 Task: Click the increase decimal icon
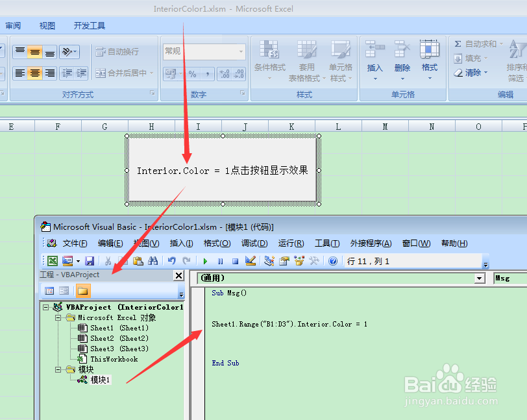[x=225, y=73]
